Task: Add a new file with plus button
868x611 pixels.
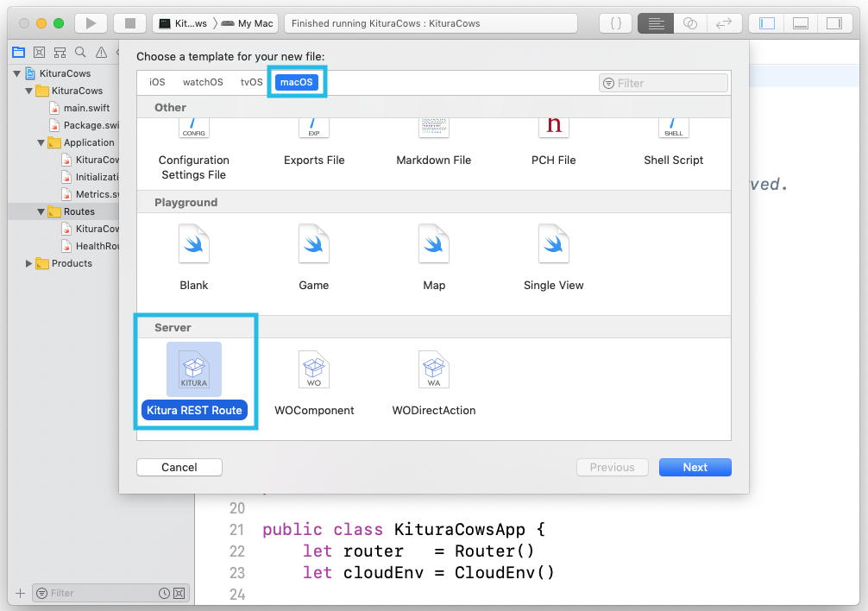Action: 21,593
